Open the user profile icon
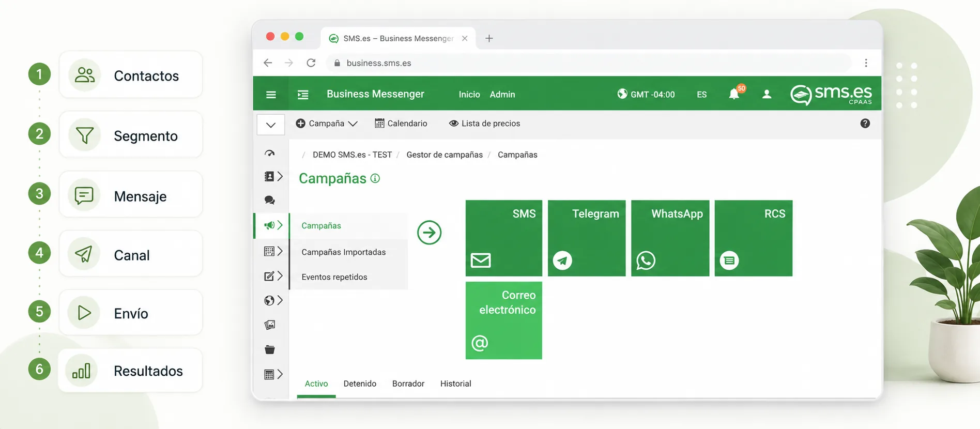The width and height of the screenshot is (980, 429). click(x=767, y=94)
